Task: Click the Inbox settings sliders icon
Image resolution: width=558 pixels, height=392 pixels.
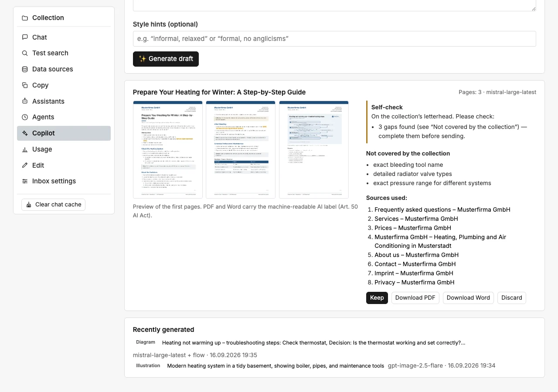Action: (x=25, y=181)
